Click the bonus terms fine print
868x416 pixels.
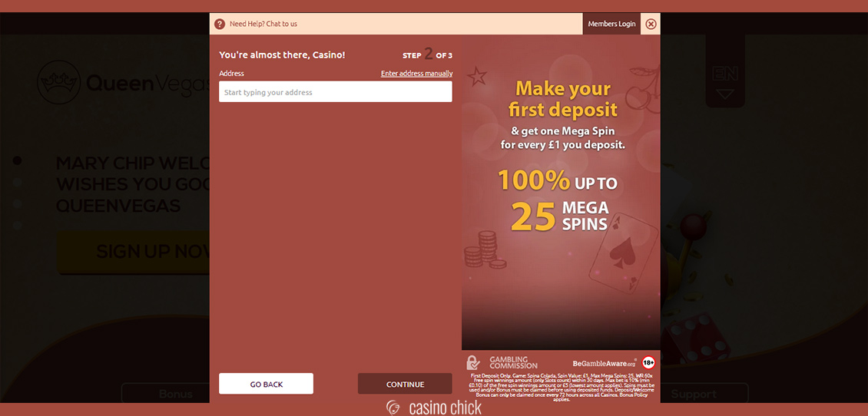562,387
